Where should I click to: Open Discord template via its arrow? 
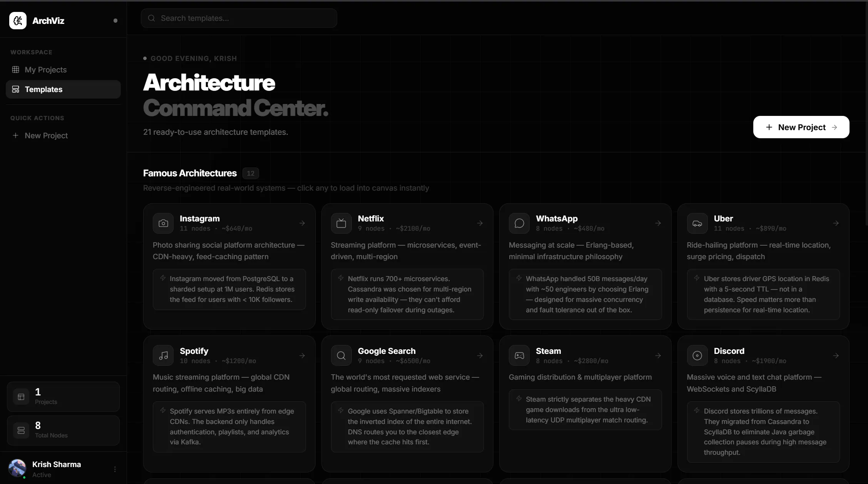(x=836, y=355)
